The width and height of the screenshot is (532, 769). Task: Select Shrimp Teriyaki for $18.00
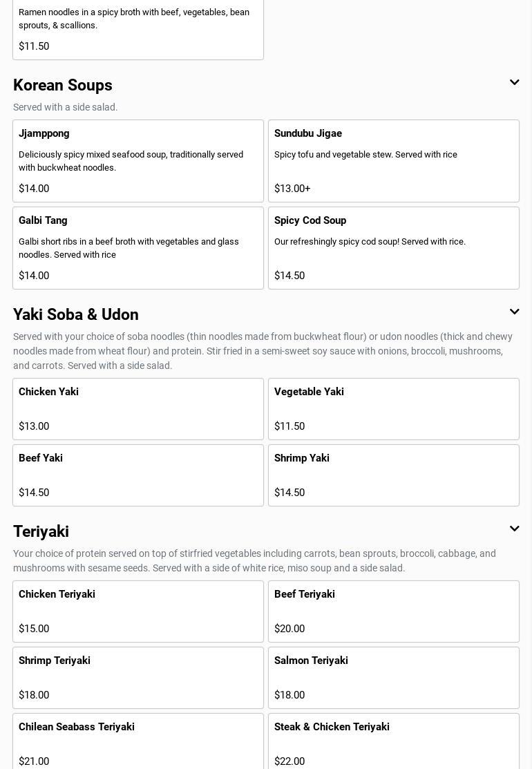[x=138, y=678]
